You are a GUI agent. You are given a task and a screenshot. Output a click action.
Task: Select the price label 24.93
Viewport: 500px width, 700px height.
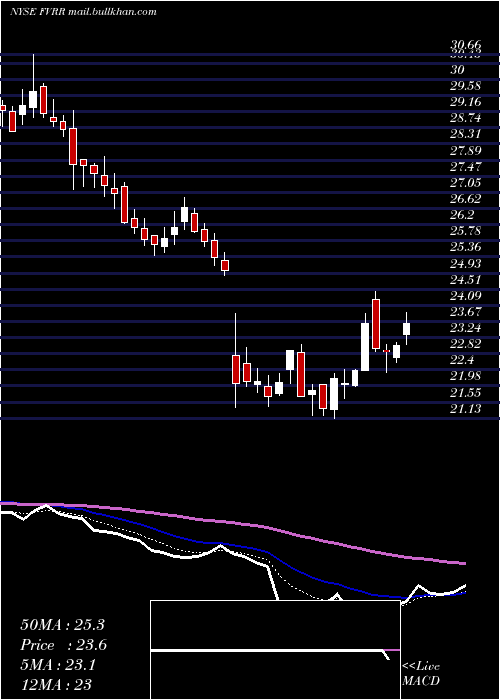[466, 263]
